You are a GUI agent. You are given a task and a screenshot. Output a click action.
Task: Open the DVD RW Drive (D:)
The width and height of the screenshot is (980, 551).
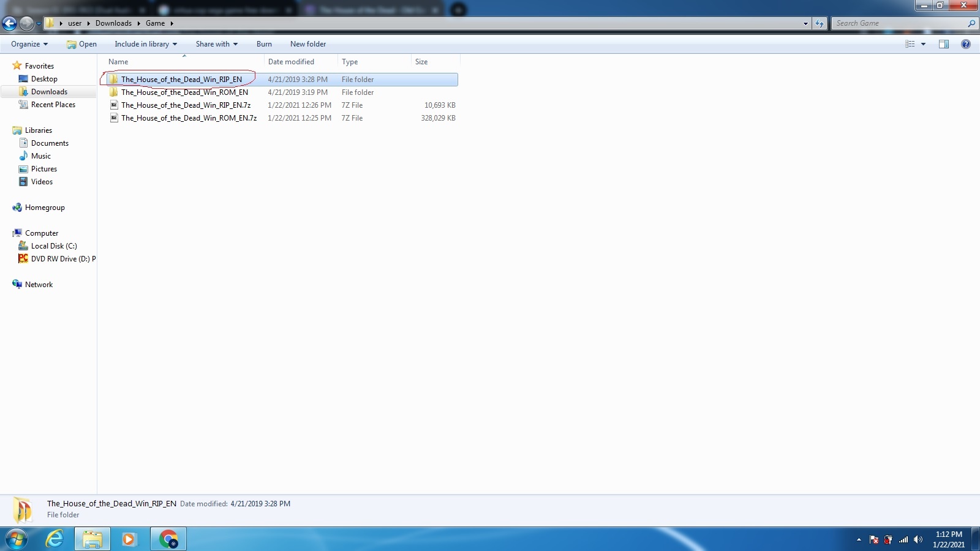click(63, 259)
